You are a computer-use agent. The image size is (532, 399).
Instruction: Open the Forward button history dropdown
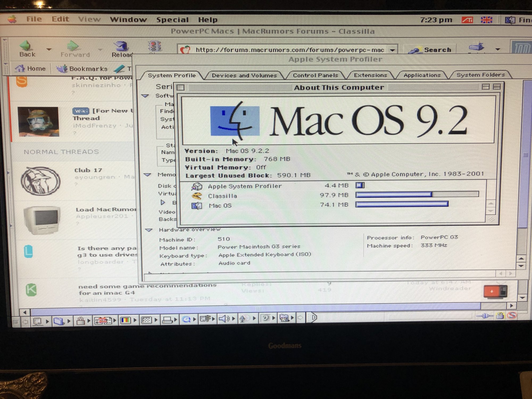click(100, 49)
